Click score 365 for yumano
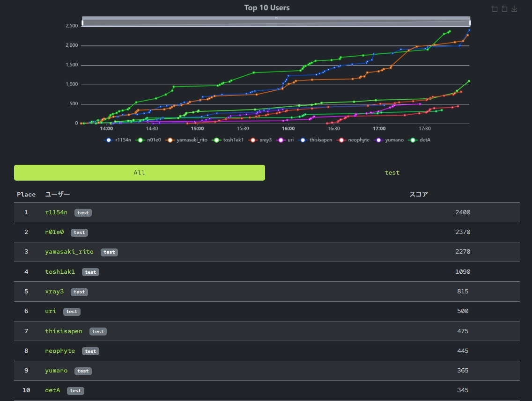Screen dimensions: 532x401 [x=463, y=370]
